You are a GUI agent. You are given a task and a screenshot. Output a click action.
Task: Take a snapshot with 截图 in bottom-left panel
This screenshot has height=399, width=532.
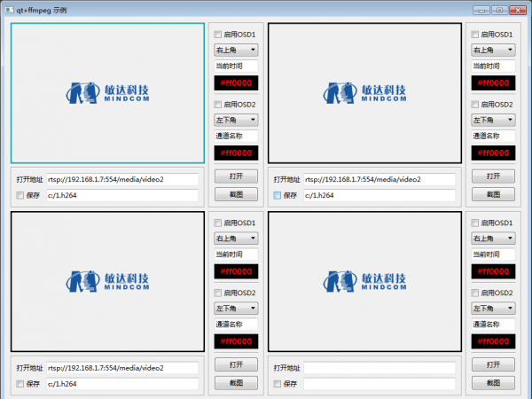236,383
